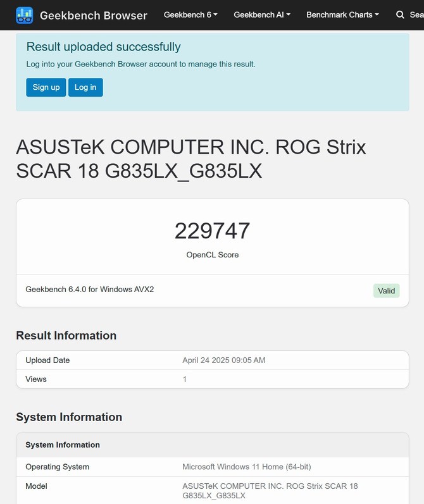
Task: Click the green Valid badge
Action: (x=386, y=291)
